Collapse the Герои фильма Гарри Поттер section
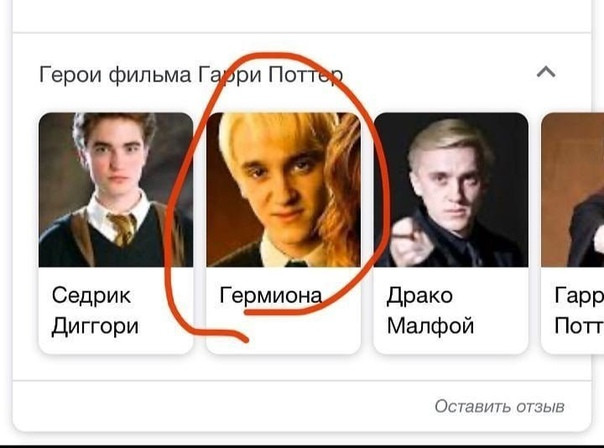The width and height of the screenshot is (604, 448). [546, 72]
